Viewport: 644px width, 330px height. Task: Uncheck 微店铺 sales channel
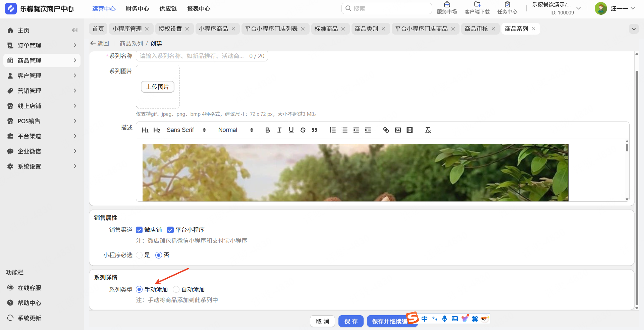139,230
